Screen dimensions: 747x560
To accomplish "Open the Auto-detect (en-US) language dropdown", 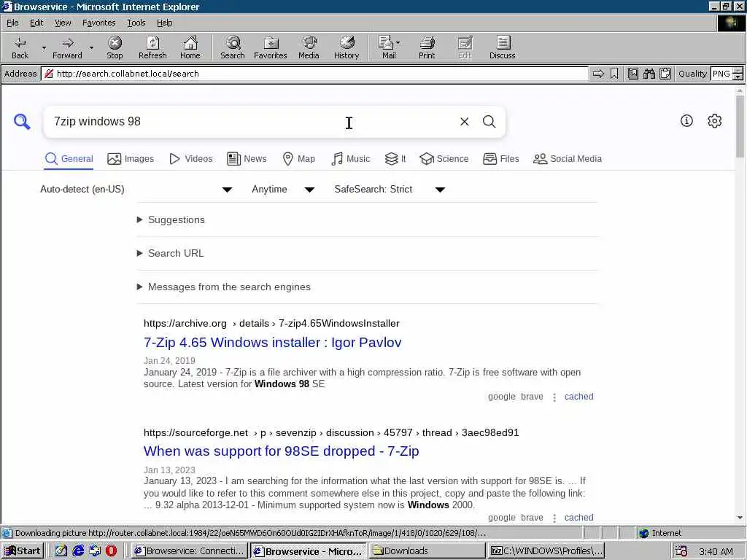I will (136, 190).
